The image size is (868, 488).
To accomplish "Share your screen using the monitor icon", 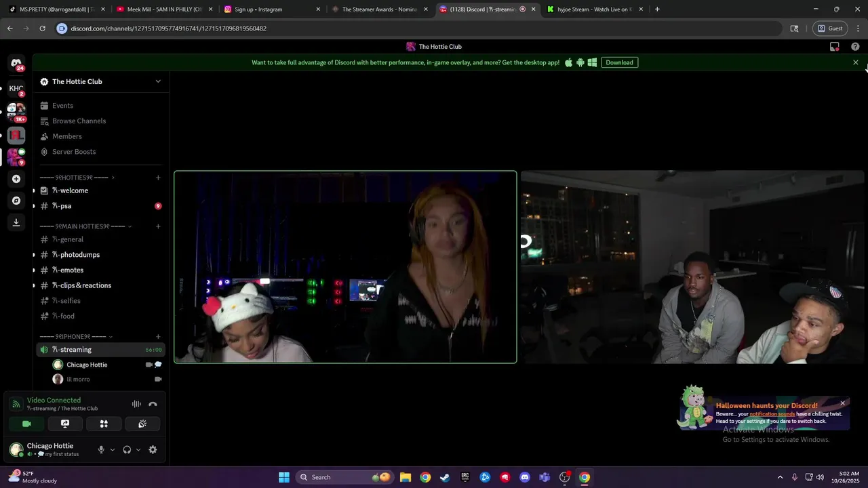I will click(65, 424).
